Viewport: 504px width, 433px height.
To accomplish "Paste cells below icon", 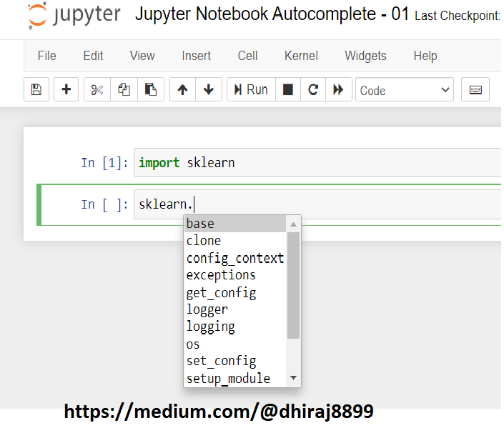I will pos(151,89).
